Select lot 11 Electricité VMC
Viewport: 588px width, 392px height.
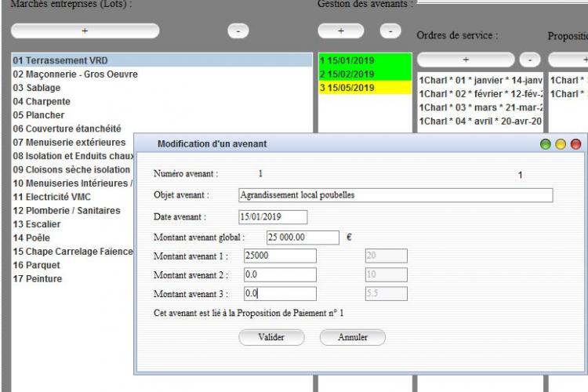[x=73, y=197]
